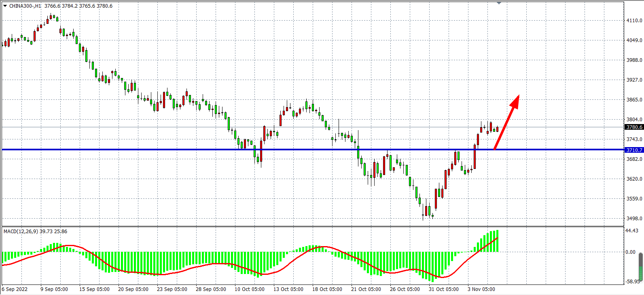Screen dimensions: 644x295
Task: Click the chart shift triangle marker at top
Action: (x=499, y=3)
